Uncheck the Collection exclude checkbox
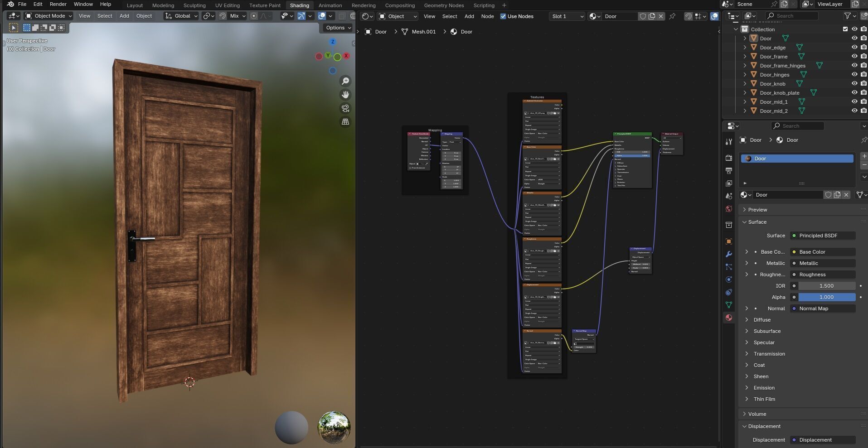The image size is (868, 448). (x=845, y=29)
